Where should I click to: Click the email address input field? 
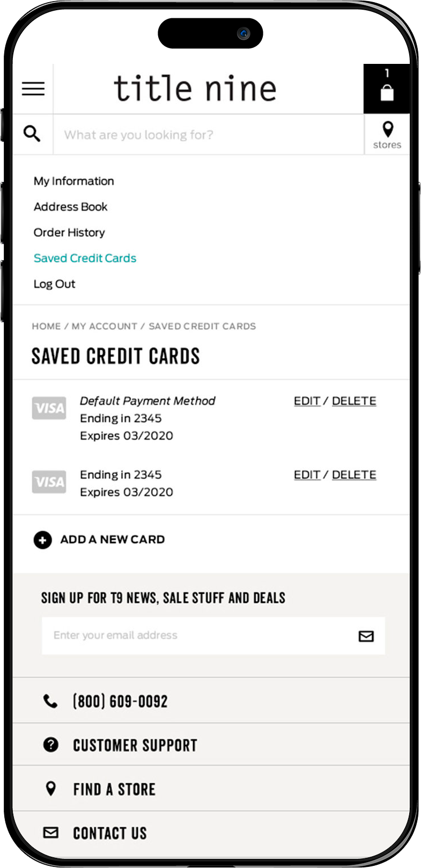(213, 636)
